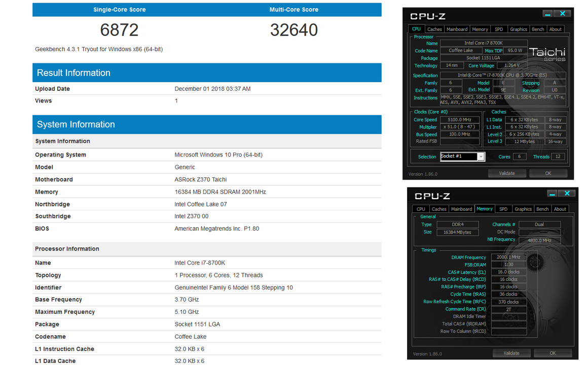
Task: Switch to CPU tab in bottom CPU-Z window
Action: 421,209
